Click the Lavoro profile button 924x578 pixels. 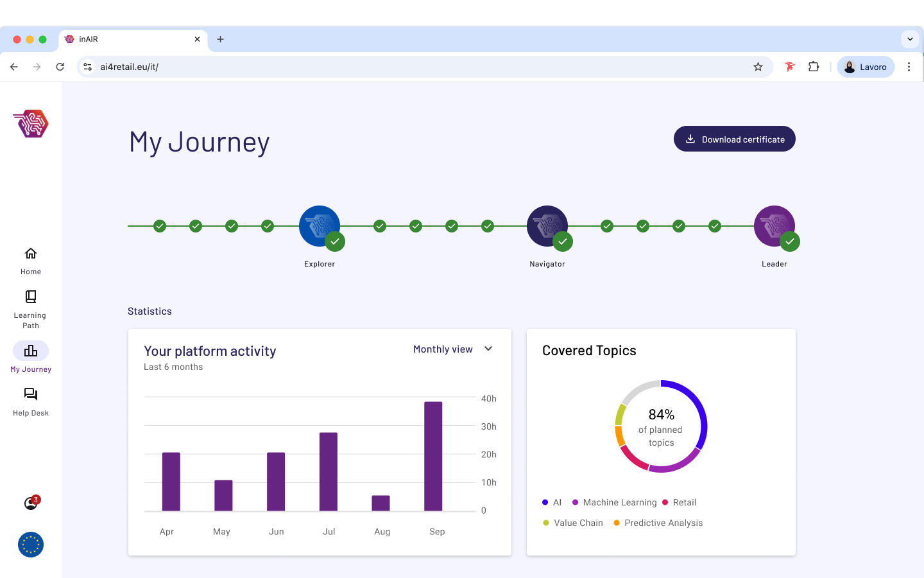pos(865,67)
